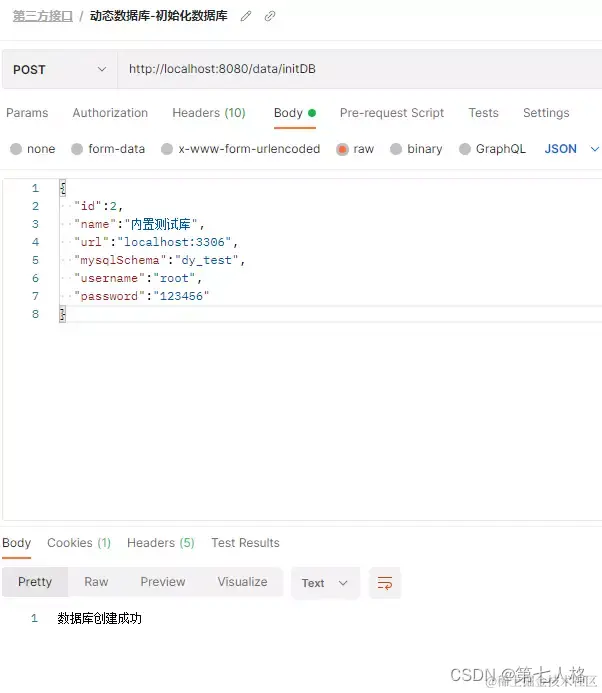
Task: Open the JSON format dropdown
Action: tap(572, 149)
